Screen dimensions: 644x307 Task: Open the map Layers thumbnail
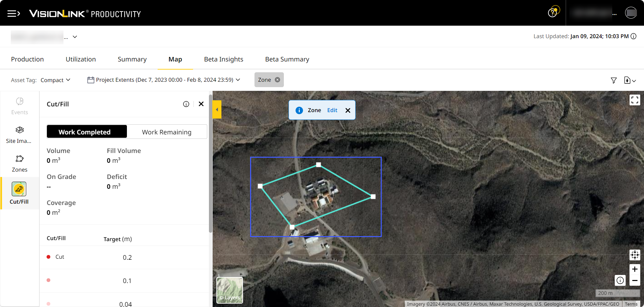[230, 290]
